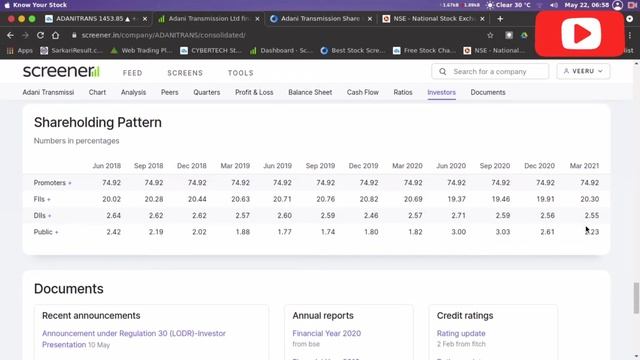The width and height of the screenshot is (640, 360).
Task: Click the search magnifier icon
Action: click(442, 71)
